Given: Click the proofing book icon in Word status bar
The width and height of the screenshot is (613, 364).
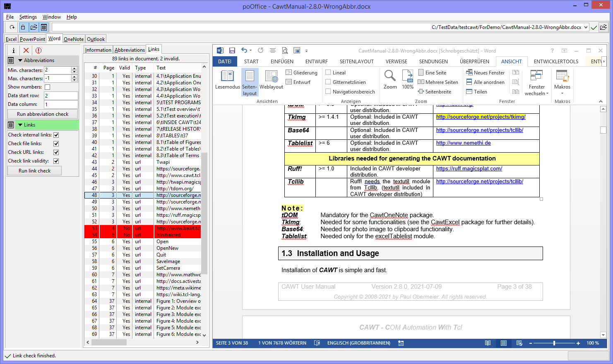Looking at the screenshot, I should click(317, 343).
